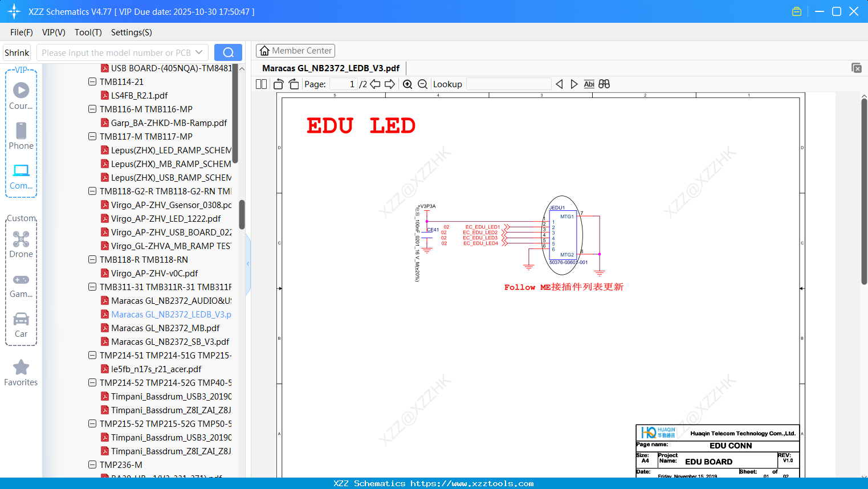Collapse the TMP214-51 tree node
The height and width of the screenshot is (489, 868).
92,355
